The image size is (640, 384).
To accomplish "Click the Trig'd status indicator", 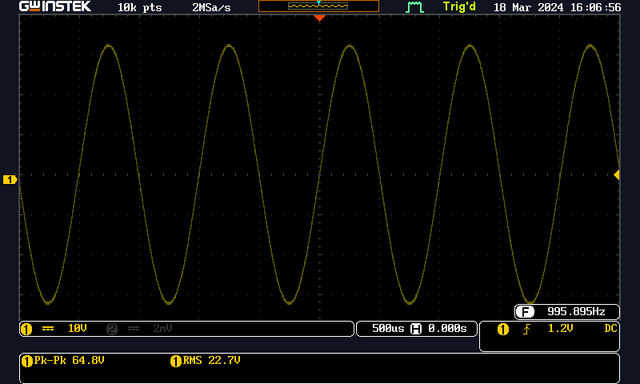I will 459,7.
